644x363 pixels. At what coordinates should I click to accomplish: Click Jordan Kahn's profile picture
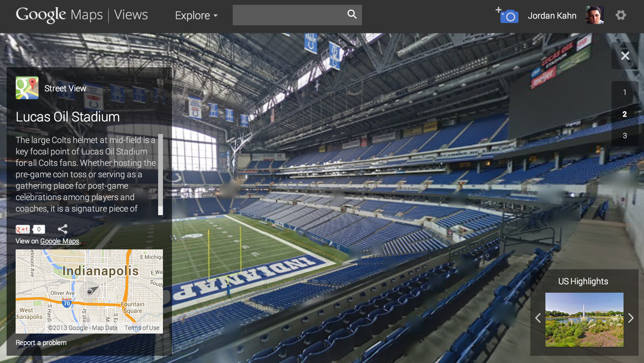coord(594,15)
